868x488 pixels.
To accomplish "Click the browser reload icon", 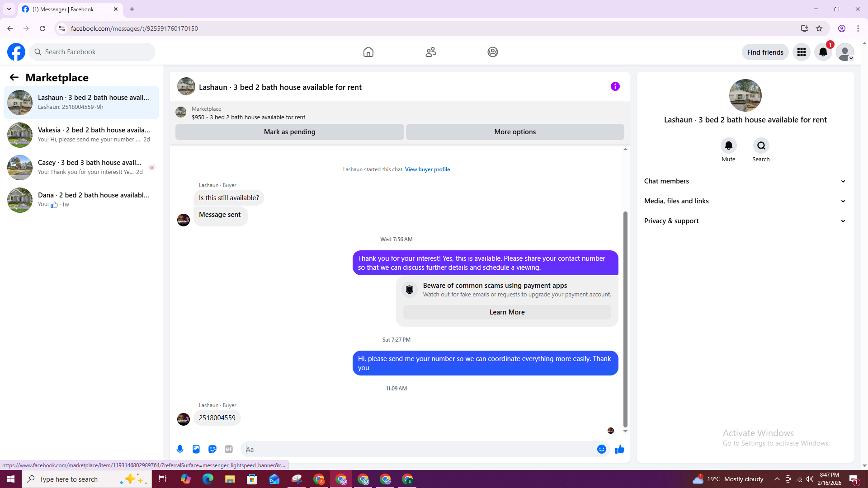I will click(42, 28).
